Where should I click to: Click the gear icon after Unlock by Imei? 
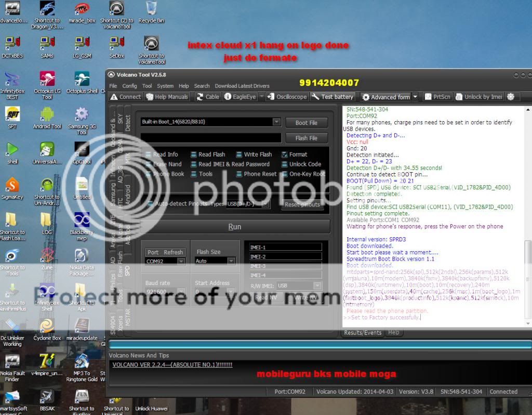coord(510,97)
